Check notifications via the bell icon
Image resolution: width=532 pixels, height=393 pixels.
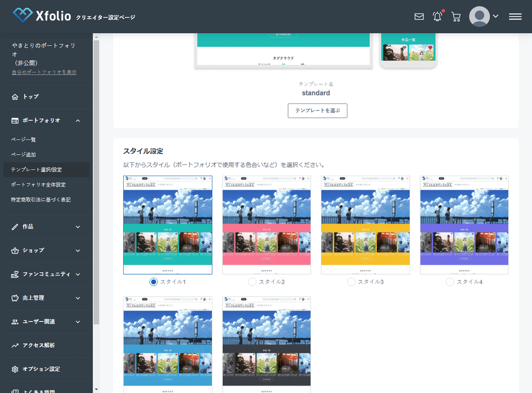tap(437, 16)
